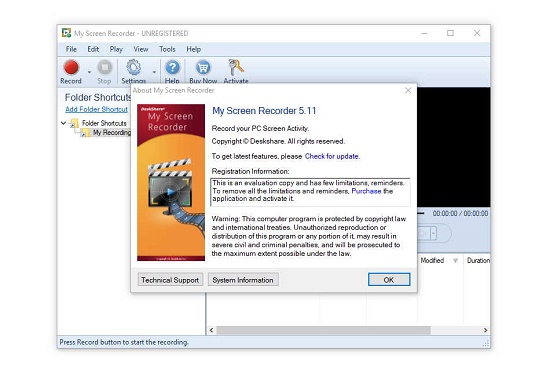
Task: Click the Activate keys icon
Action: (x=236, y=67)
